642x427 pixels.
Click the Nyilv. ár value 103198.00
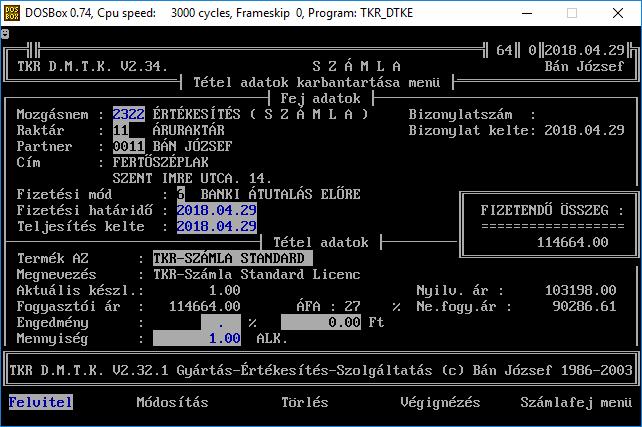click(580, 290)
